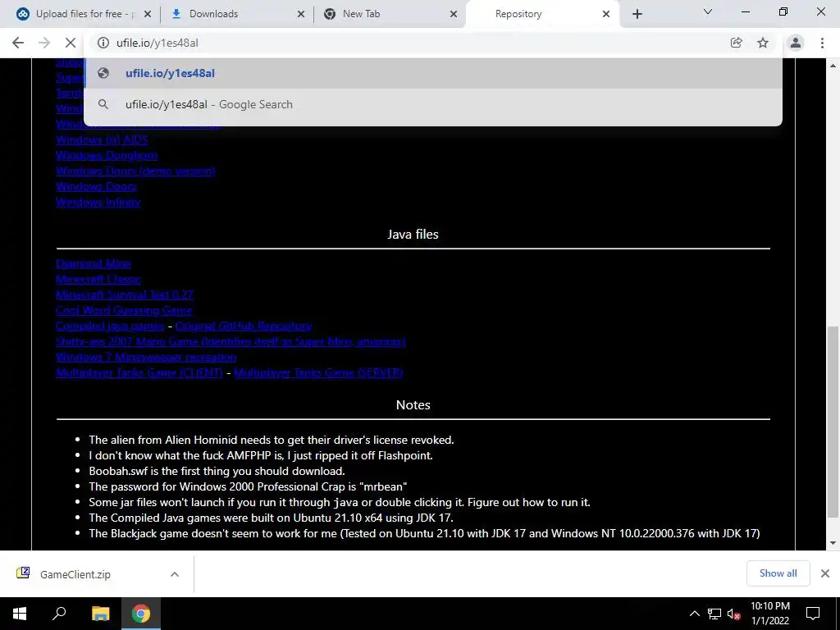840x630 pixels.
Task: Click Show all downloads button
Action: (778, 573)
